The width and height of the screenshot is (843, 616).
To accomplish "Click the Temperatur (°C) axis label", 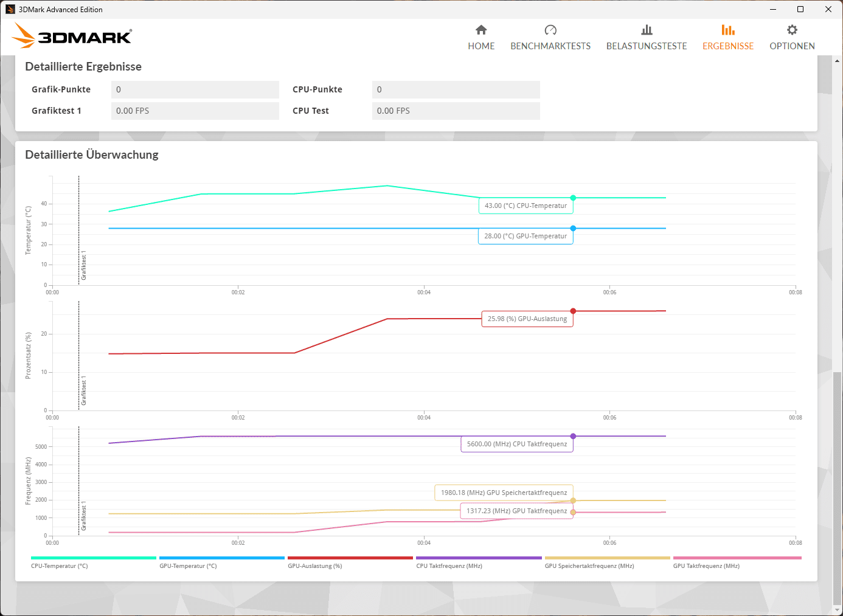I will tap(28, 230).
